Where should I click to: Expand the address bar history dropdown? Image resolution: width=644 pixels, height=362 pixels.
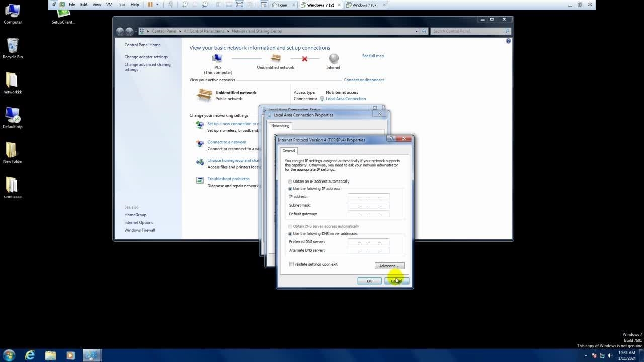416,31
